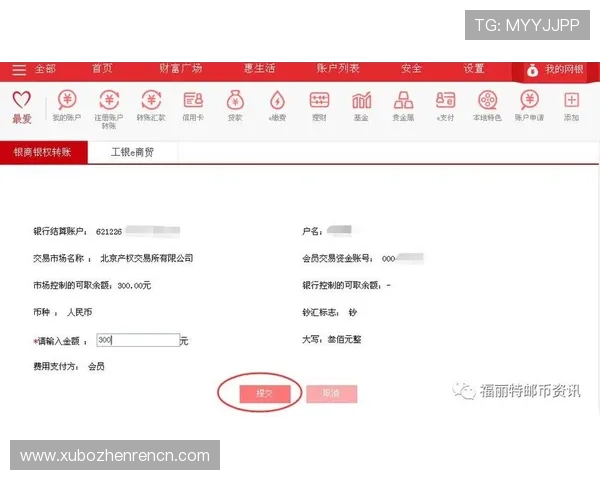
Task: Select 注册账户转账 icon
Action: coord(109,100)
